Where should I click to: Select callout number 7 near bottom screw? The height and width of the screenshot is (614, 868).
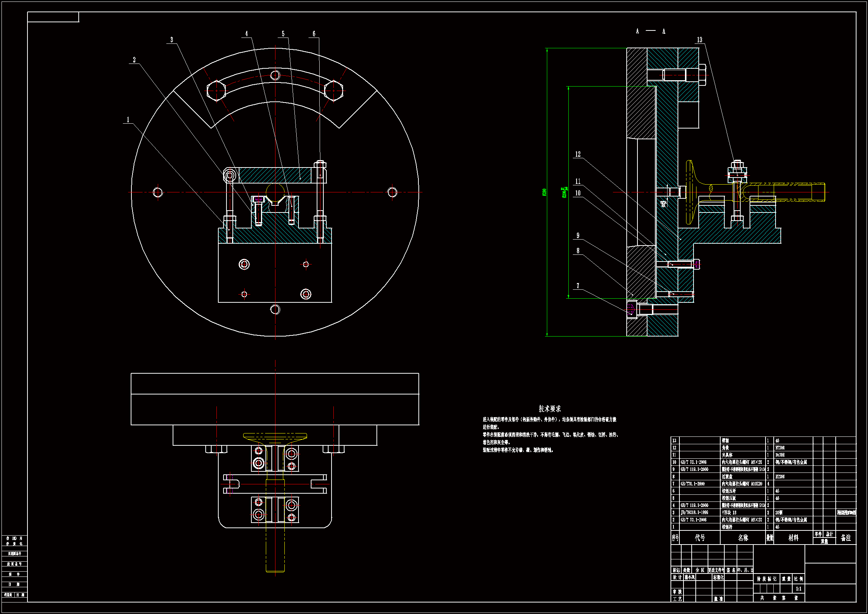point(578,286)
